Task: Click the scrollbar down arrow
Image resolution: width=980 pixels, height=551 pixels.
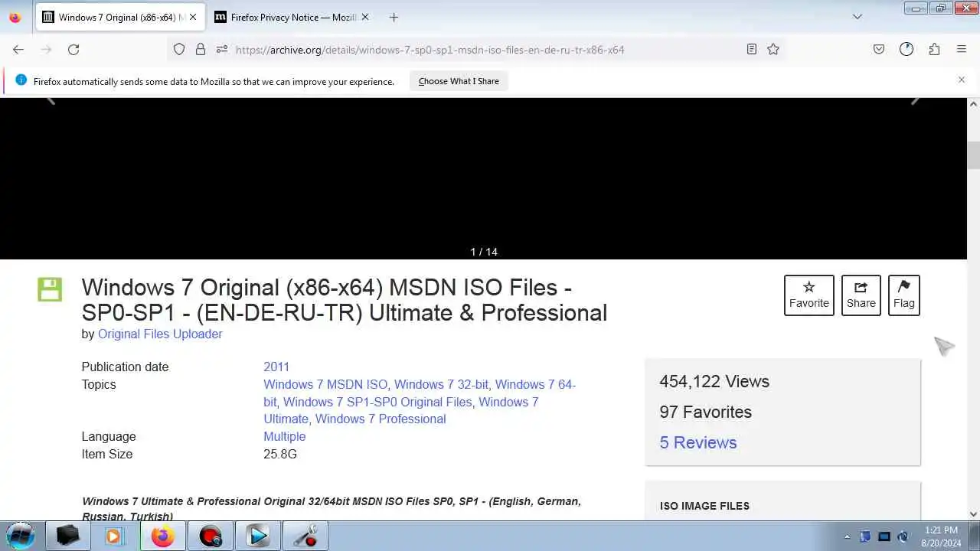Action: pyautogui.click(x=973, y=514)
